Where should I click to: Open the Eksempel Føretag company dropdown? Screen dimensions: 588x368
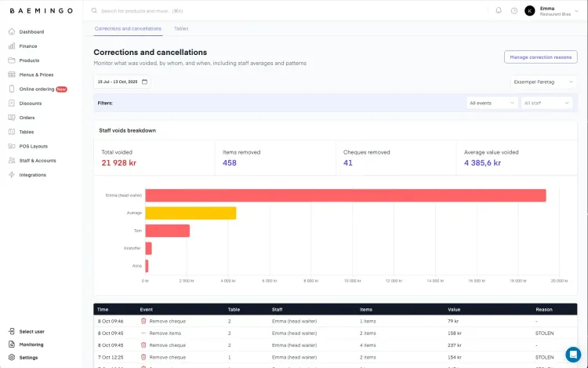[543, 82]
